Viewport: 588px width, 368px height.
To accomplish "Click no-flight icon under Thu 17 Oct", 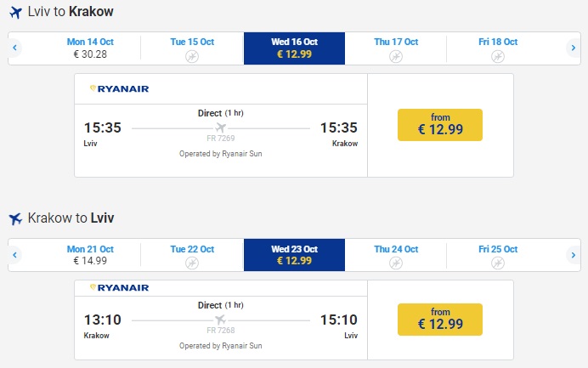I will [395, 56].
